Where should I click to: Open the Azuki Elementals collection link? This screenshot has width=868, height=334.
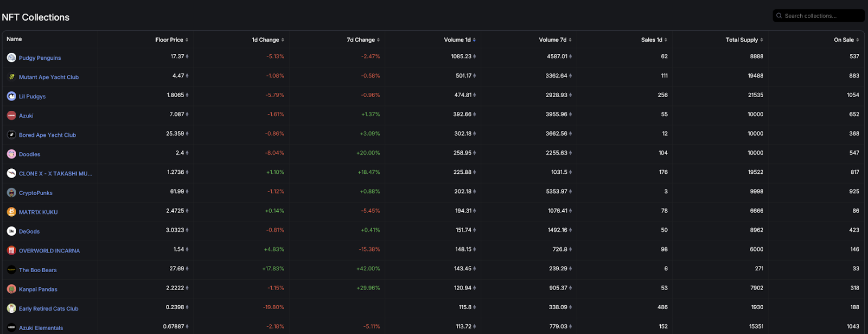[x=41, y=328]
